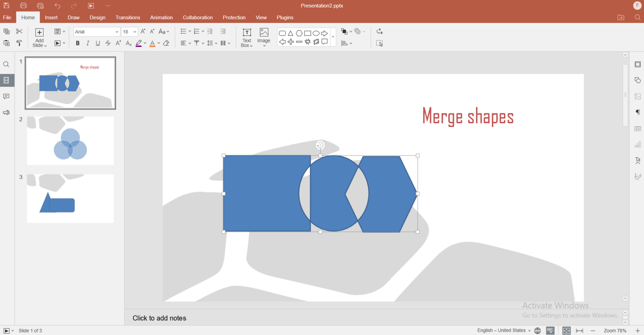Increase indent
The height and width of the screenshot is (335, 644).
223,31
